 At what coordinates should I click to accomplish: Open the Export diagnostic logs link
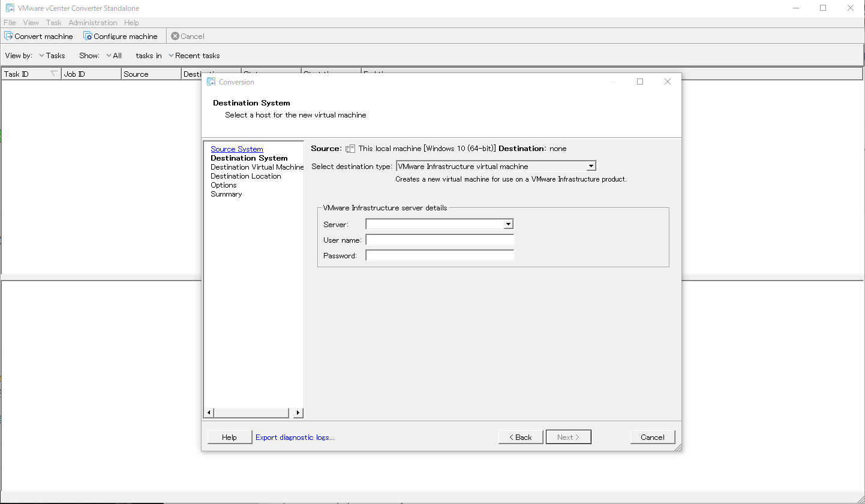point(295,437)
